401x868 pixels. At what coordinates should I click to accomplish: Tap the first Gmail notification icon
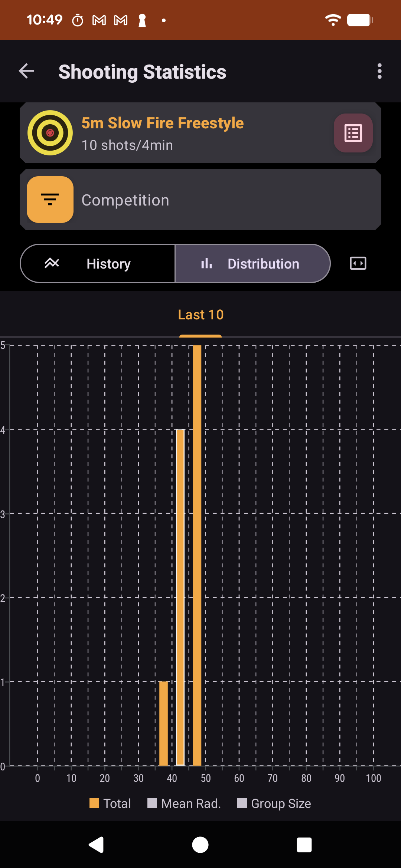coord(99,20)
